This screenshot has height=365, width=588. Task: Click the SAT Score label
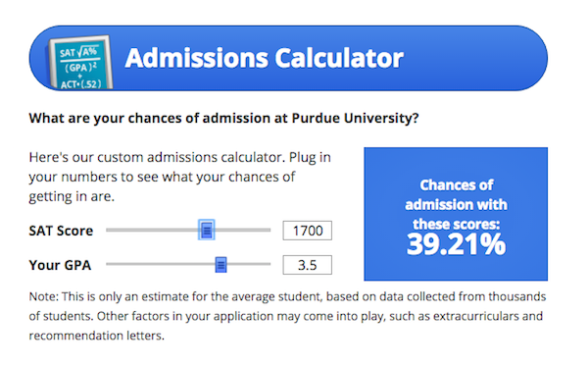pos(61,231)
